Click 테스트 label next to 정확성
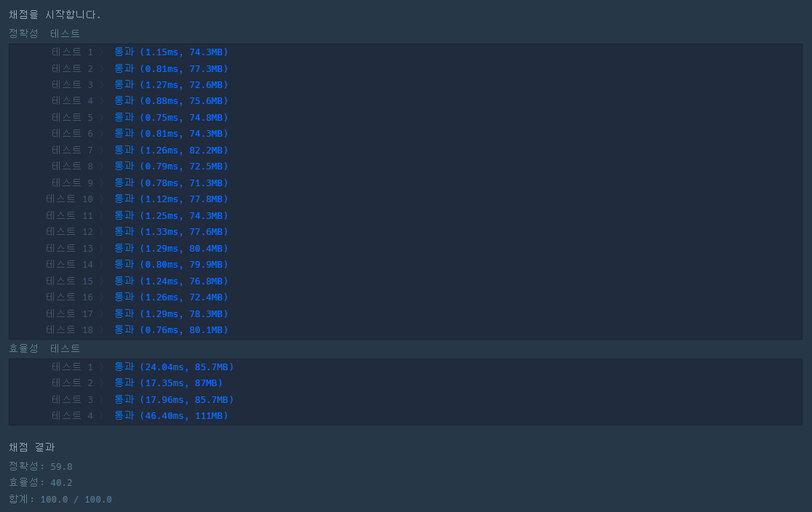 [x=64, y=33]
